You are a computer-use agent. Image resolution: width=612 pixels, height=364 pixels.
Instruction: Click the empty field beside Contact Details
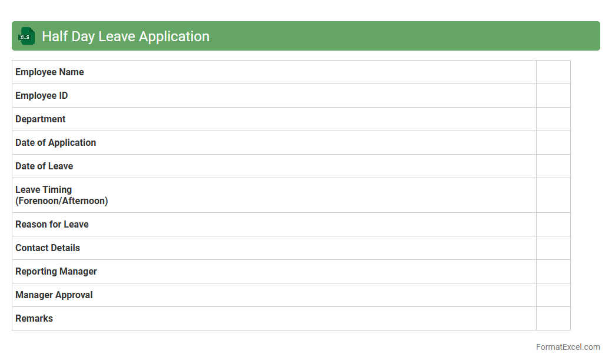tap(553, 248)
